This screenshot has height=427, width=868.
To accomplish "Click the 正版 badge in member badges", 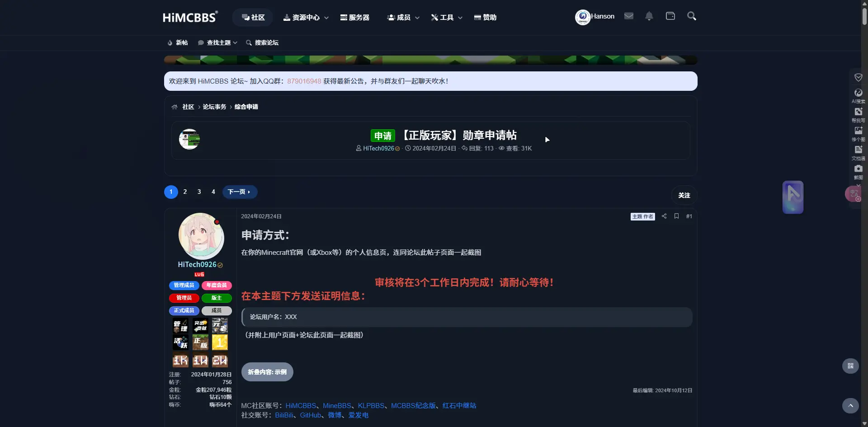I will tap(200, 342).
